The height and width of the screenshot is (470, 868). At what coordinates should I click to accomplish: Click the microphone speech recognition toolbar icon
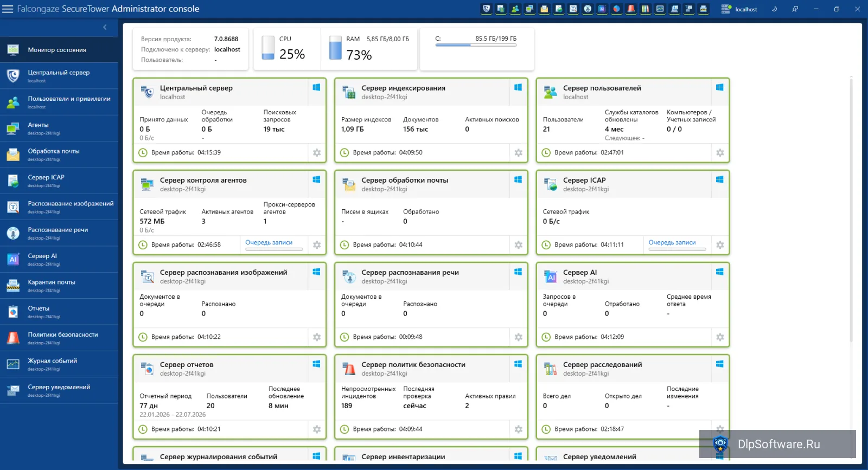pyautogui.click(x=588, y=9)
